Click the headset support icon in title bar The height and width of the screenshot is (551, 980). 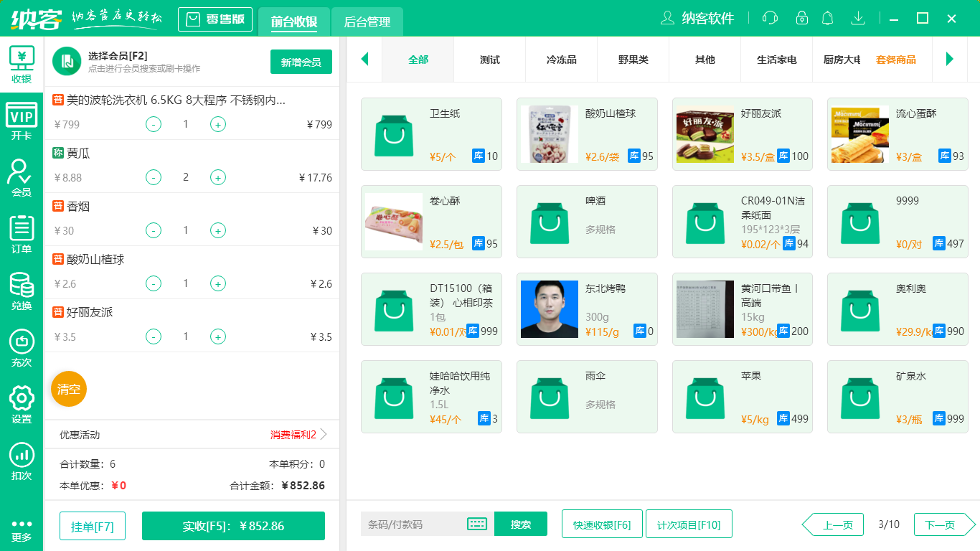769,18
